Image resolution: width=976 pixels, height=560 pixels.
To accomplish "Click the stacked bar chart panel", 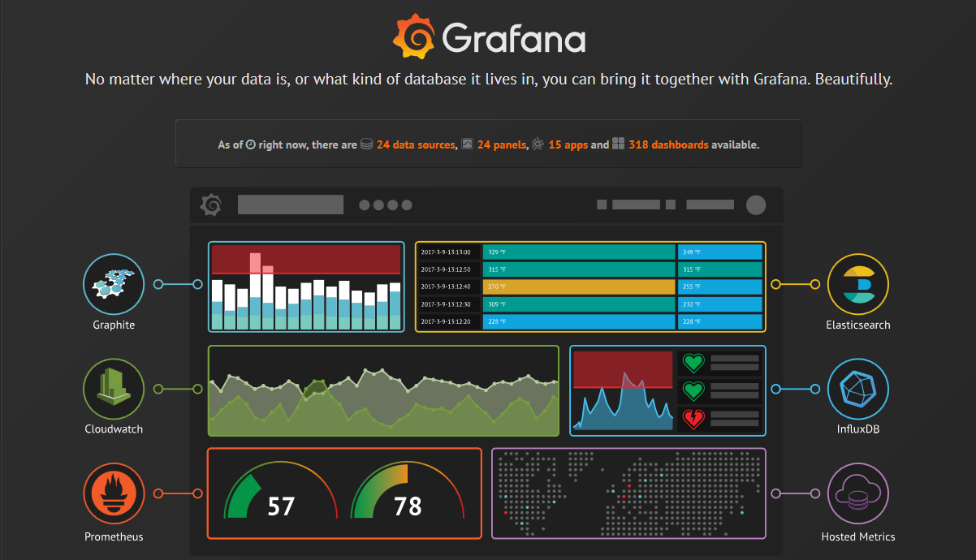I will 306,286.
